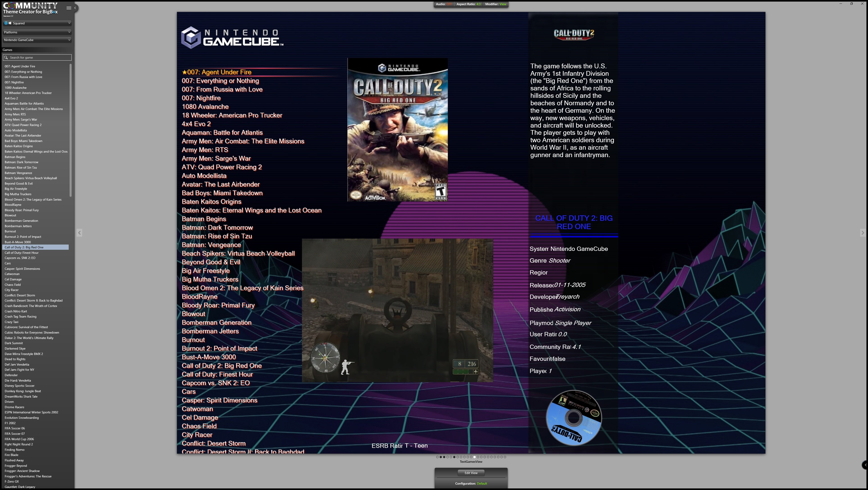This screenshot has width=868, height=490.
Task: Switch the Modifier View setting
Action: (x=496, y=4)
